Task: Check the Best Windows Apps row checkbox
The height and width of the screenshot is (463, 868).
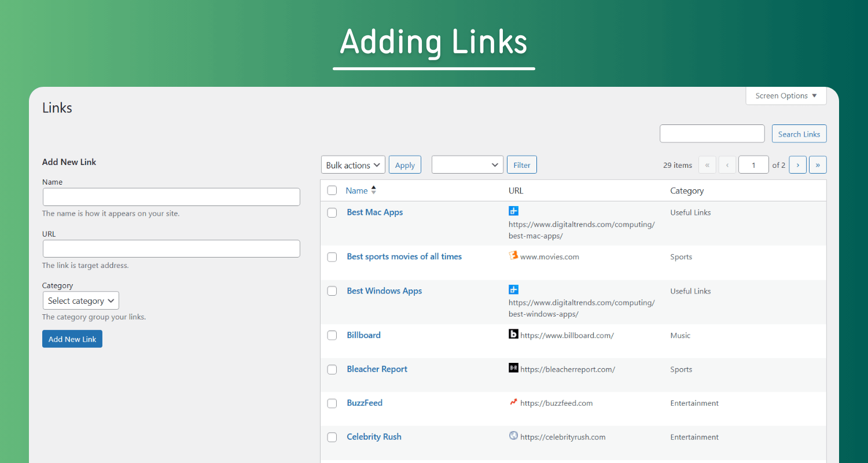Action: (x=332, y=291)
